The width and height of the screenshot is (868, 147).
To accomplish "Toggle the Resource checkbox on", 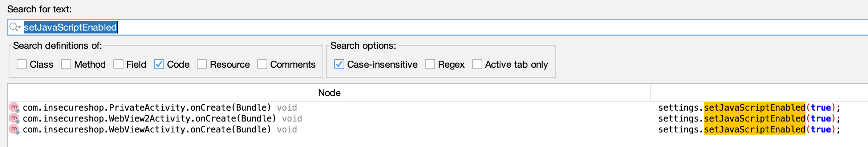I will click(x=202, y=64).
